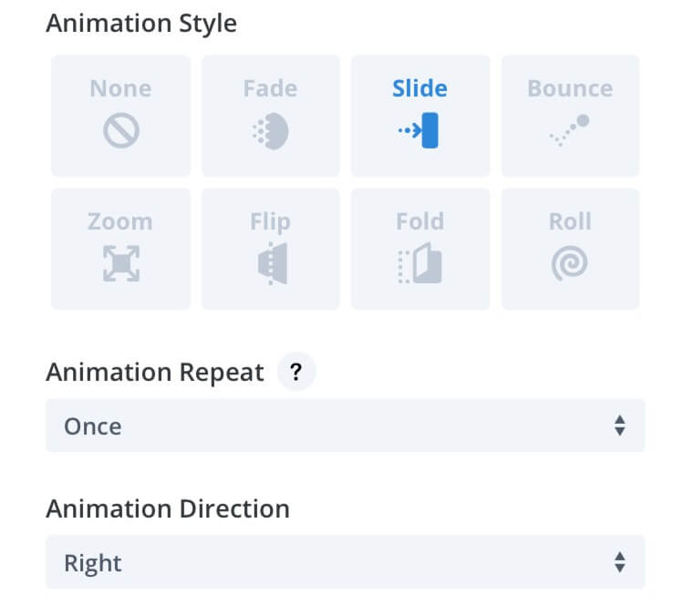Expand the Animation Direction dropdown showing Right
The image size is (693, 616).
[x=346, y=562]
